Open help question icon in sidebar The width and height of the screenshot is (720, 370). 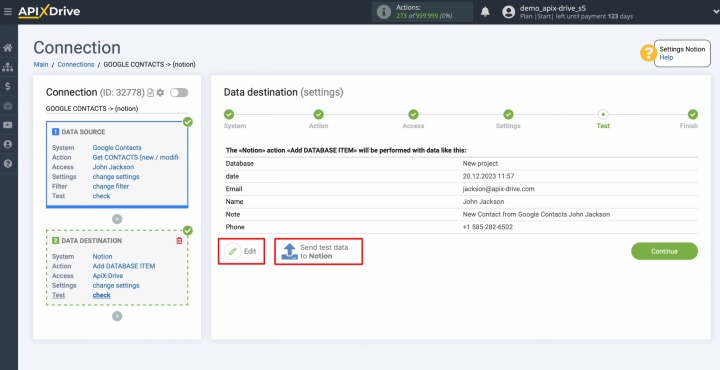pos(8,163)
